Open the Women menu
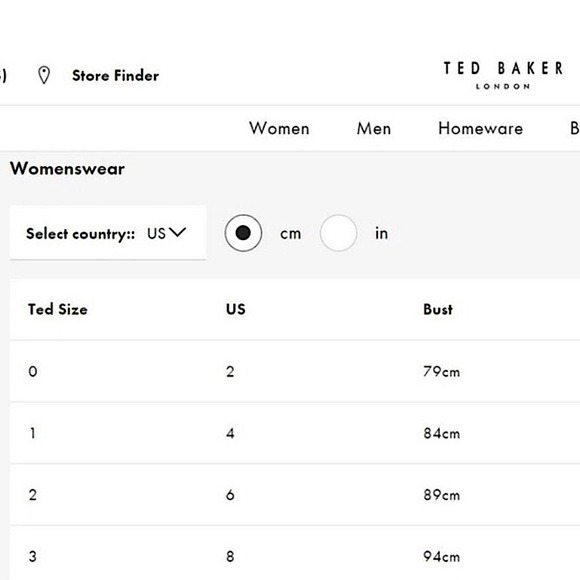The image size is (580, 580). (279, 128)
